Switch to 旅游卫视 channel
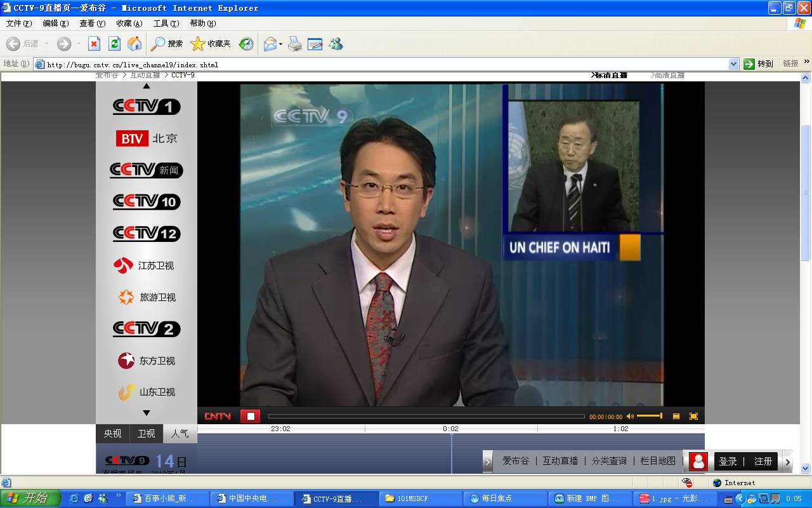The image size is (812, 508). tap(147, 297)
